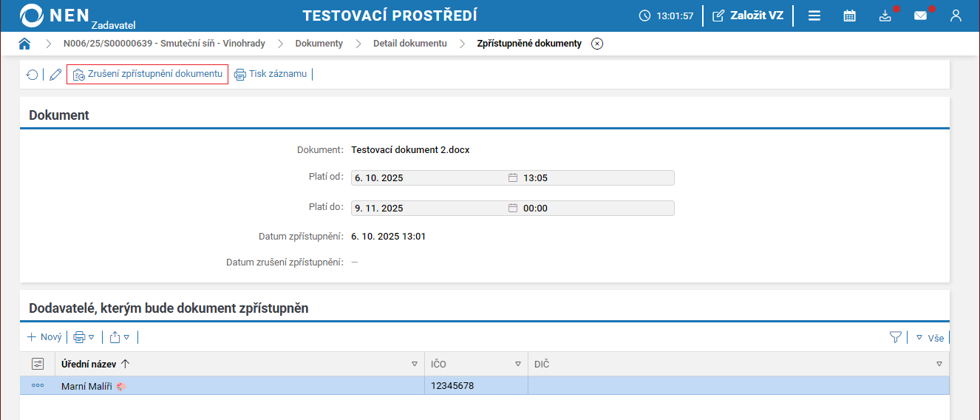980x420 pixels.
Task: Open print dropdown in suppliers table toolbar
Action: click(x=84, y=337)
